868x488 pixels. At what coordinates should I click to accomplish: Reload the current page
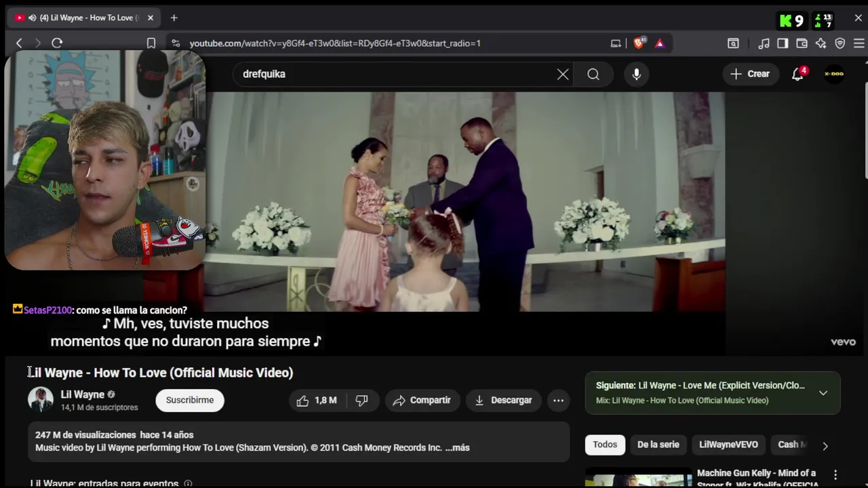pos(57,43)
